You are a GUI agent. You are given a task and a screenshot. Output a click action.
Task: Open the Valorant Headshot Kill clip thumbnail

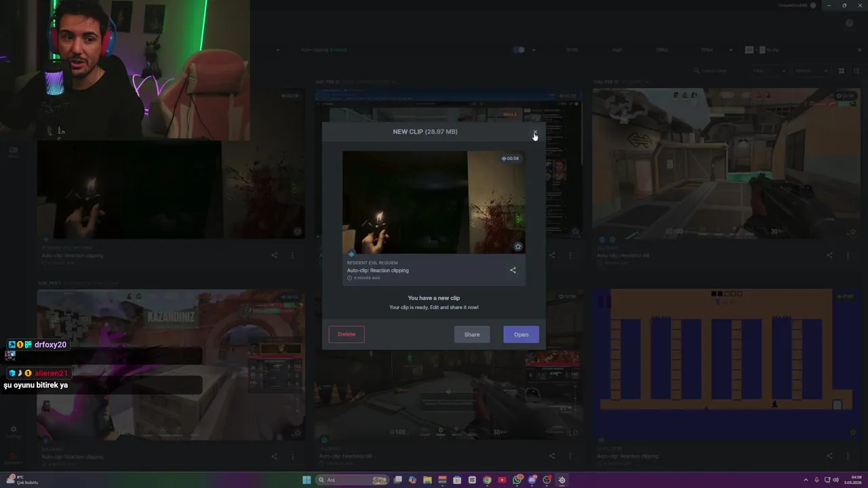[726, 163]
